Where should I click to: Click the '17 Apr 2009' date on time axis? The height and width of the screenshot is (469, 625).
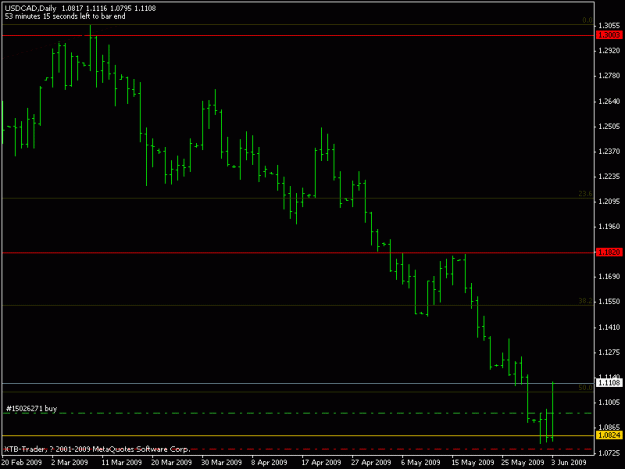pos(321,463)
